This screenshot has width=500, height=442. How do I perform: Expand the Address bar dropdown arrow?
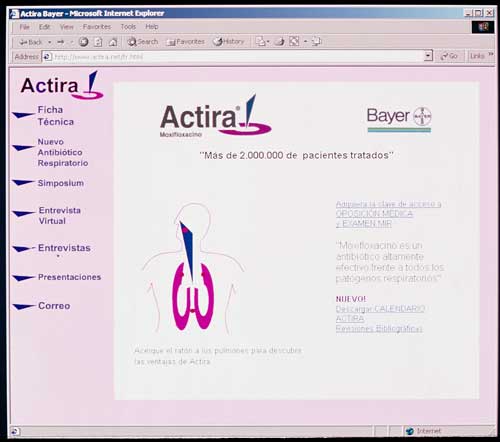(x=428, y=56)
